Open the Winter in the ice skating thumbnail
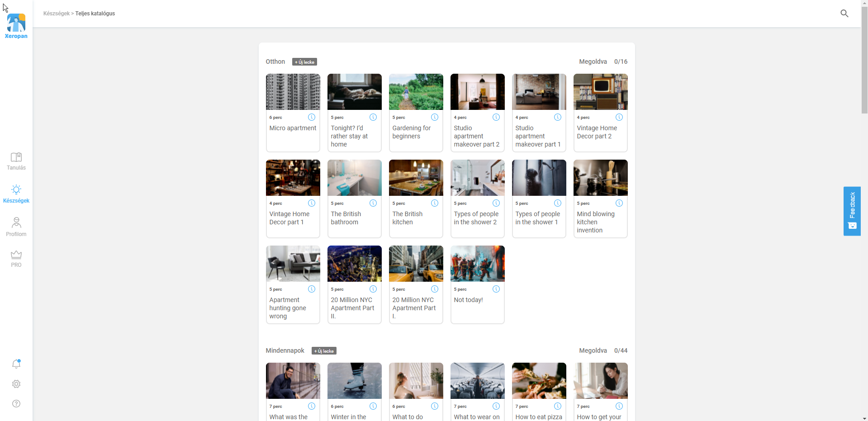 (x=355, y=381)
